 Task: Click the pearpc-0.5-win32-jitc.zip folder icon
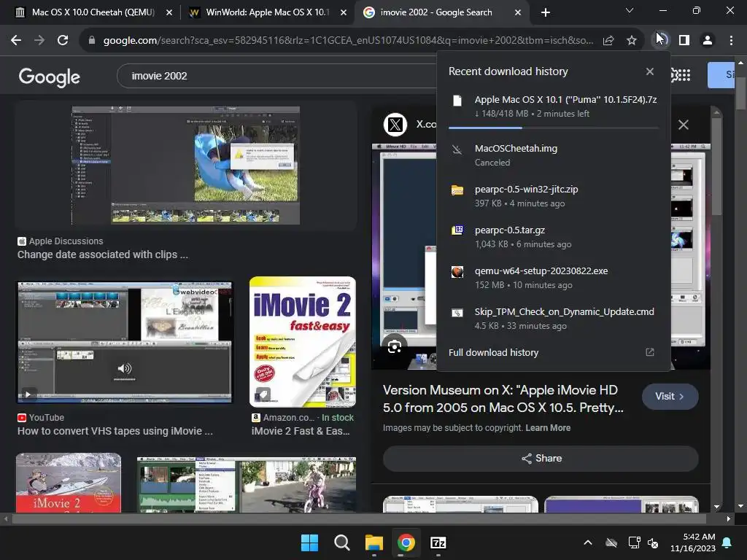457,190
